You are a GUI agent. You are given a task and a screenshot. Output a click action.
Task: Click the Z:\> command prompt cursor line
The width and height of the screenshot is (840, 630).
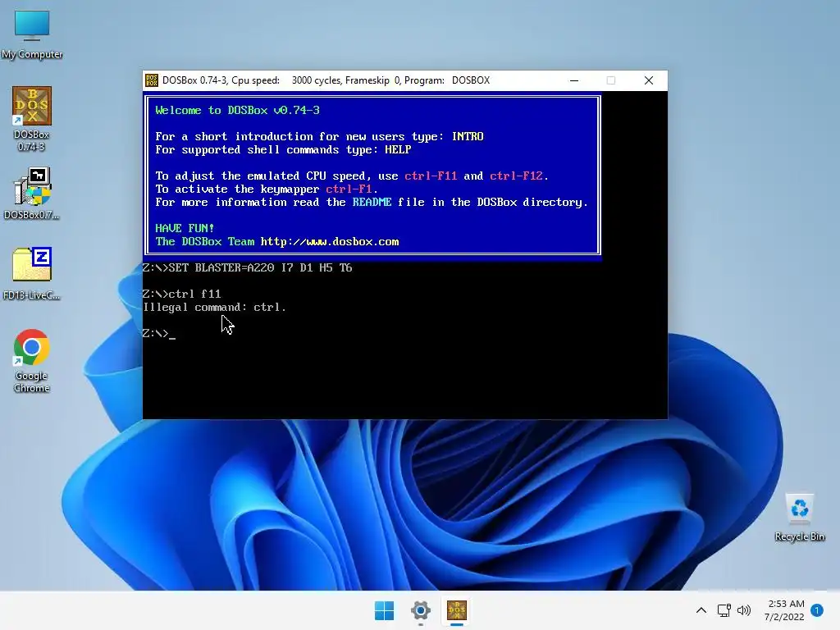[x=159, y=333]
